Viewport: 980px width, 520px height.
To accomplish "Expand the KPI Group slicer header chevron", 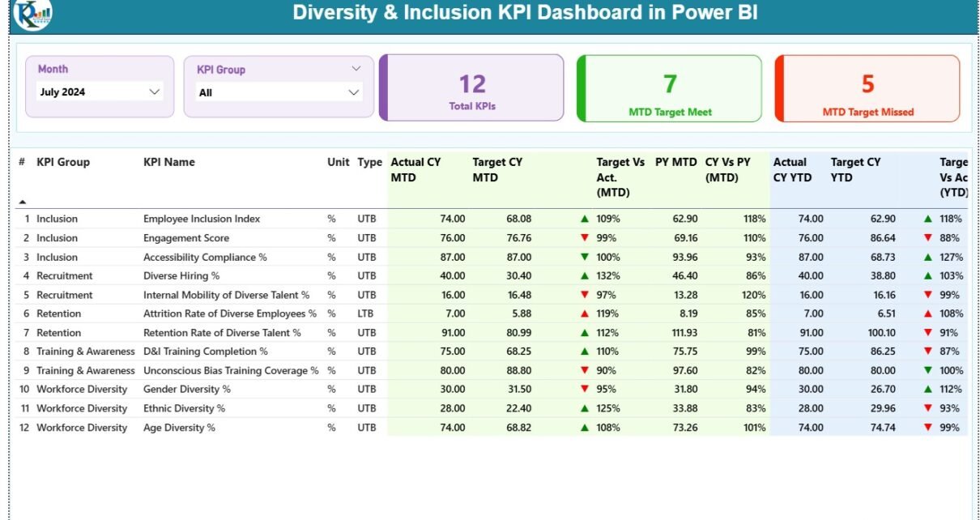I will coord(356,69).
